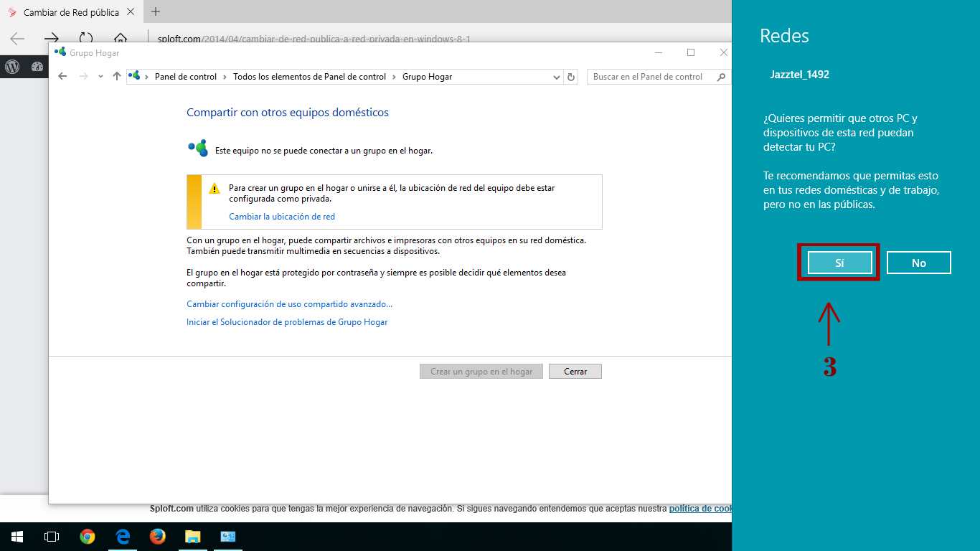Select Todos los elementos de Panel de control breadcrumb

(309, 77)
